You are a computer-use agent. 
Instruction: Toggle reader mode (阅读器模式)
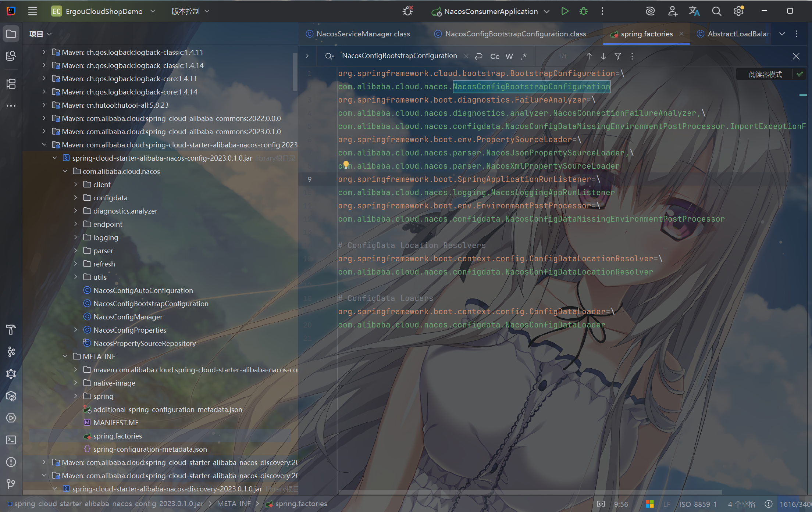pyautogui.click(x=765, y=75)
